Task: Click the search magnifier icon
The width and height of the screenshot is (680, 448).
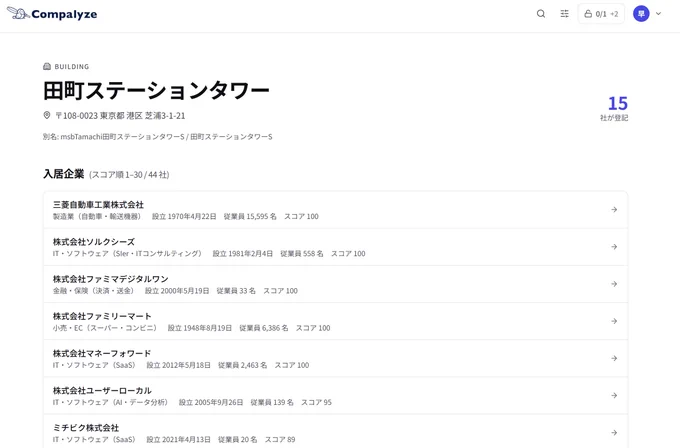Action: click(x=541, y=13)
